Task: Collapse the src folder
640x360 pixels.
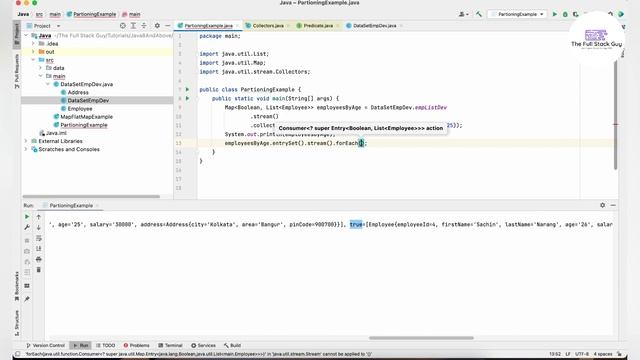Action: 33,60
